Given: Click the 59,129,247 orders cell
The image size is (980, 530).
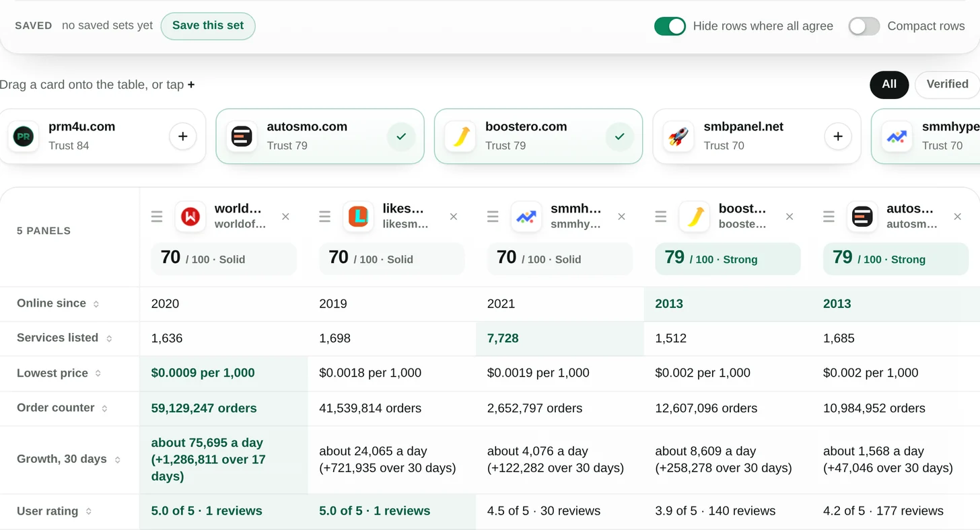Looking at the screenshot, I should tap(223, 408).
